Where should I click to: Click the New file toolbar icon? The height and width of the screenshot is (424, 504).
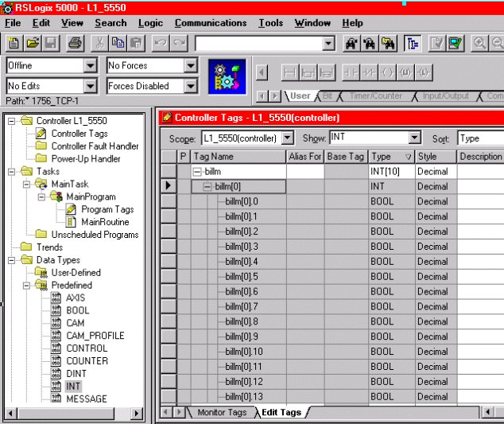[x=14, y=43]
